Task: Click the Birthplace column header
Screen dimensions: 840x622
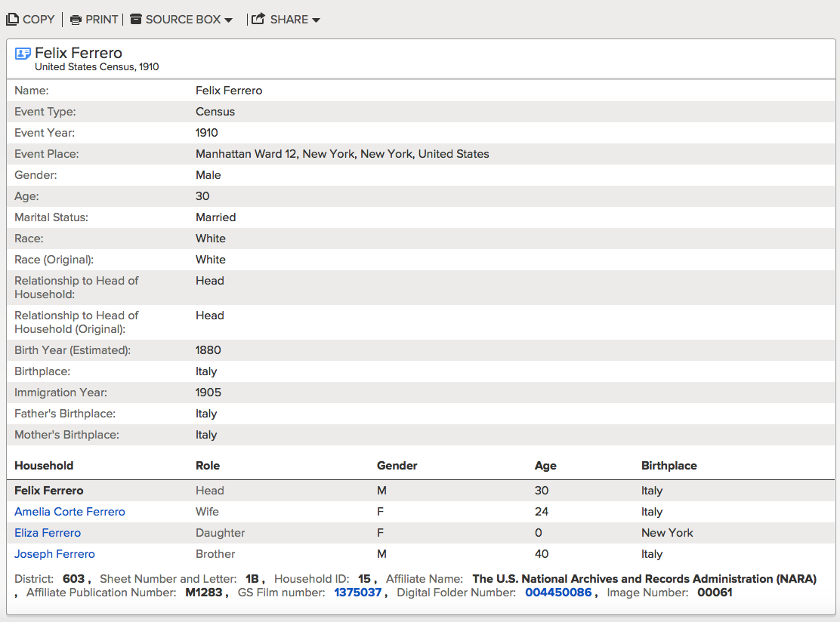Action: (x=669, y=466)
